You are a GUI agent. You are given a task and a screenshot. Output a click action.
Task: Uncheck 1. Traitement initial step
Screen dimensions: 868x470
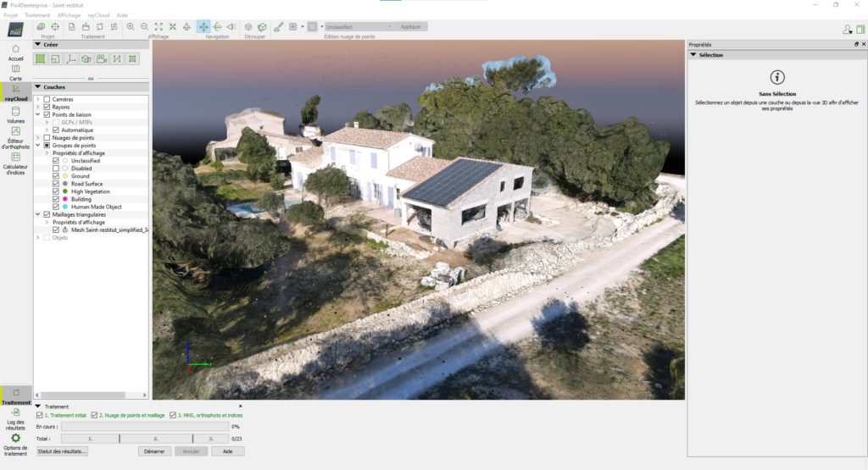tap(39, 415)
